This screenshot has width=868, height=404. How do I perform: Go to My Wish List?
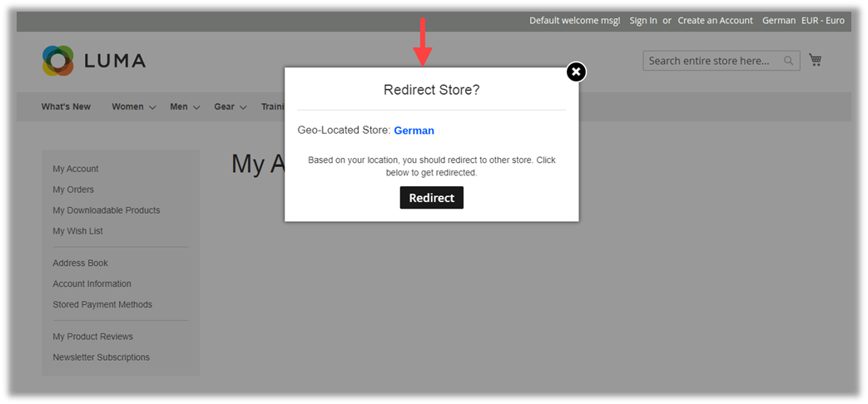pos(77,231)
